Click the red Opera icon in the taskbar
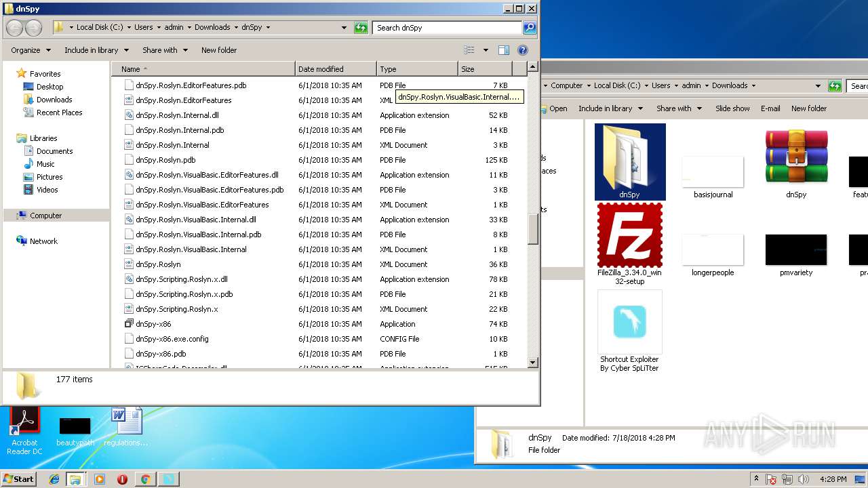This screenshot has height=488, width=868. 122,479
